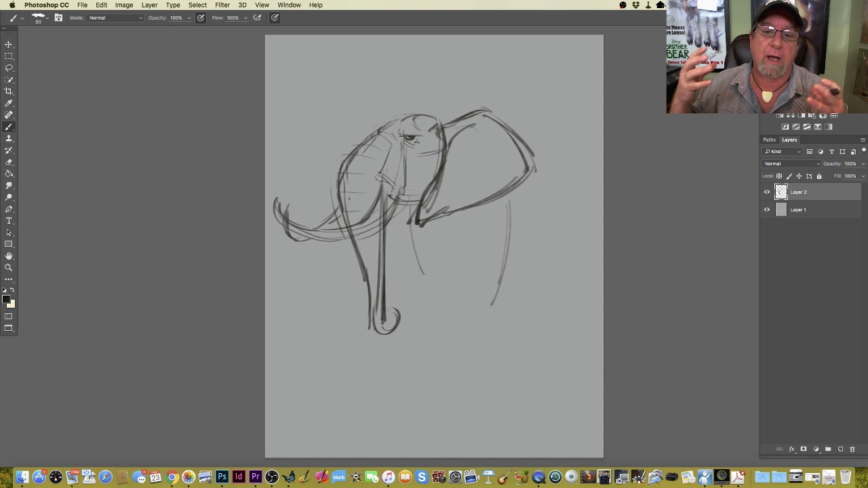The height and width of the screenshot is (488, 868).
Task: Open the Brush Preset picker
Action: pyautogui.click(x=40, y=18)
